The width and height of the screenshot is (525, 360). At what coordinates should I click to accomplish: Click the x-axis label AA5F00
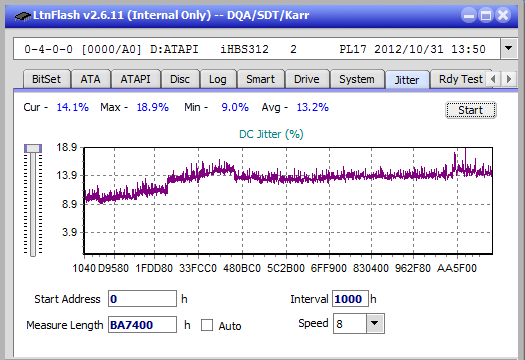(457, 268)
